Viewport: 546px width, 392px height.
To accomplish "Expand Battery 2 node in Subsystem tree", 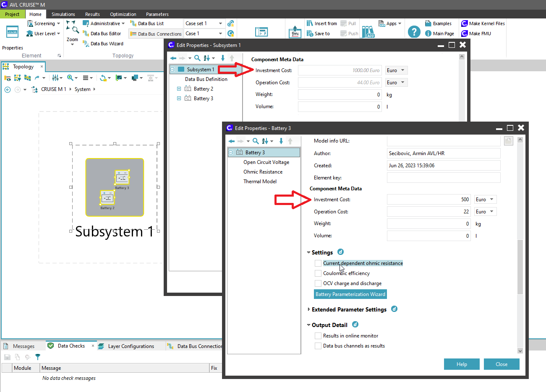I will 179,89.
